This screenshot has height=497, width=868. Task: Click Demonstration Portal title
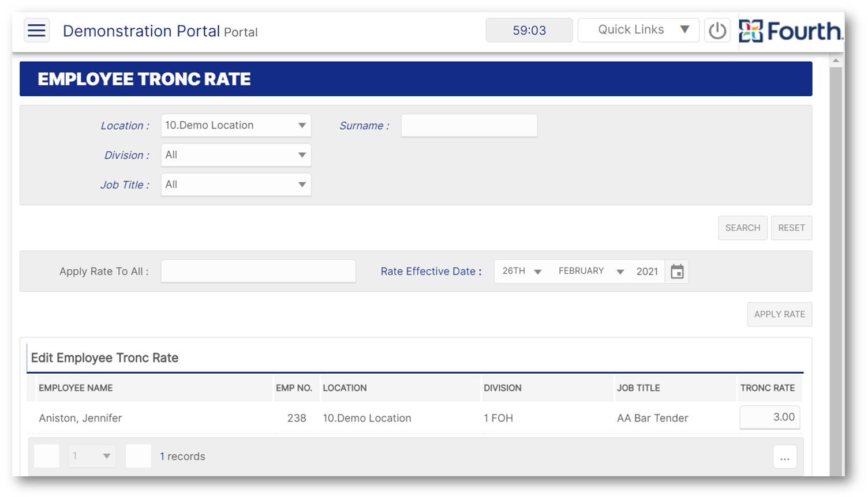141,31
